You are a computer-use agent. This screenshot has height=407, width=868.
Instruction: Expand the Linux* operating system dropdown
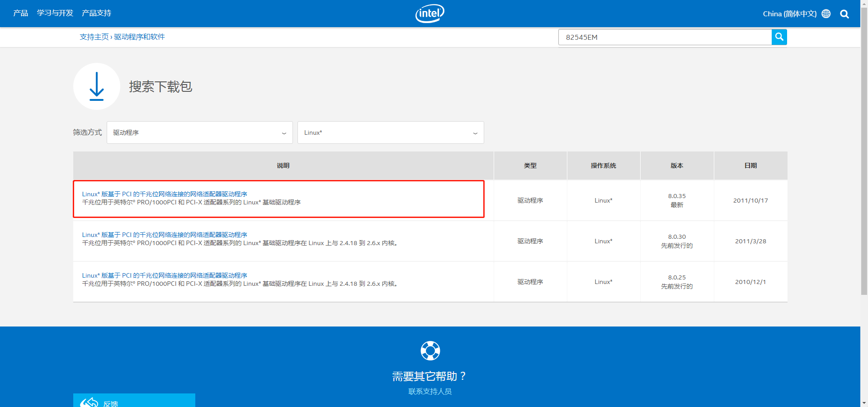pos(390,133)
